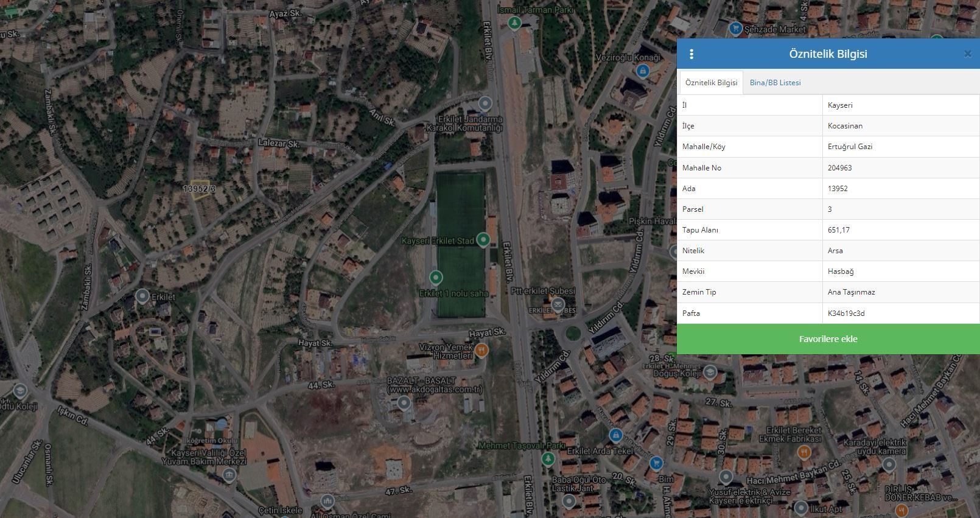Click the Doğuş Koleji school icon
980x518 pixels.
point(710,372)
